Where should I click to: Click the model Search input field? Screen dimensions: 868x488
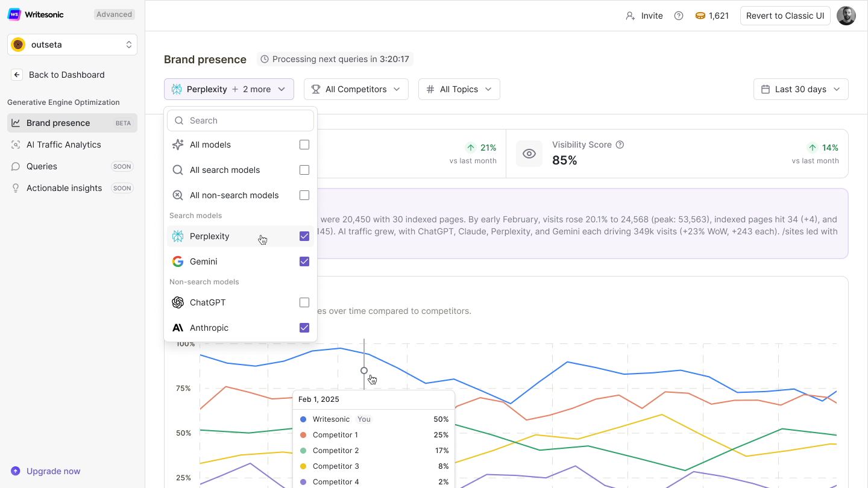pyautogui.click(x=241, y=120)
